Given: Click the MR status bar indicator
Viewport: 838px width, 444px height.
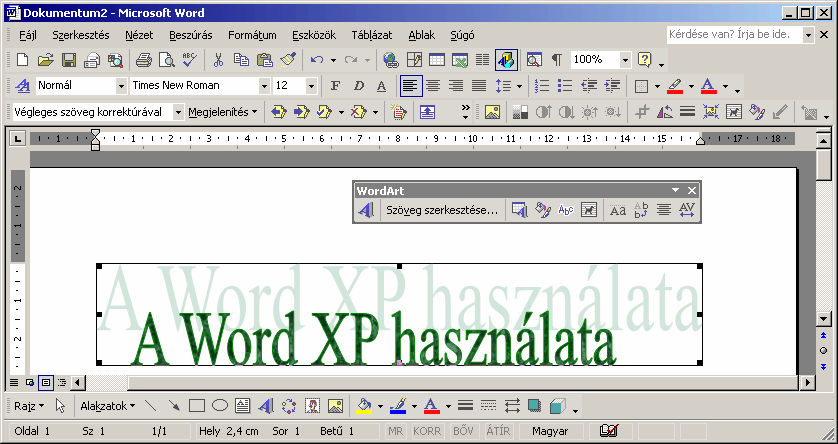Looking at the screenshot, I should point(395,431).
